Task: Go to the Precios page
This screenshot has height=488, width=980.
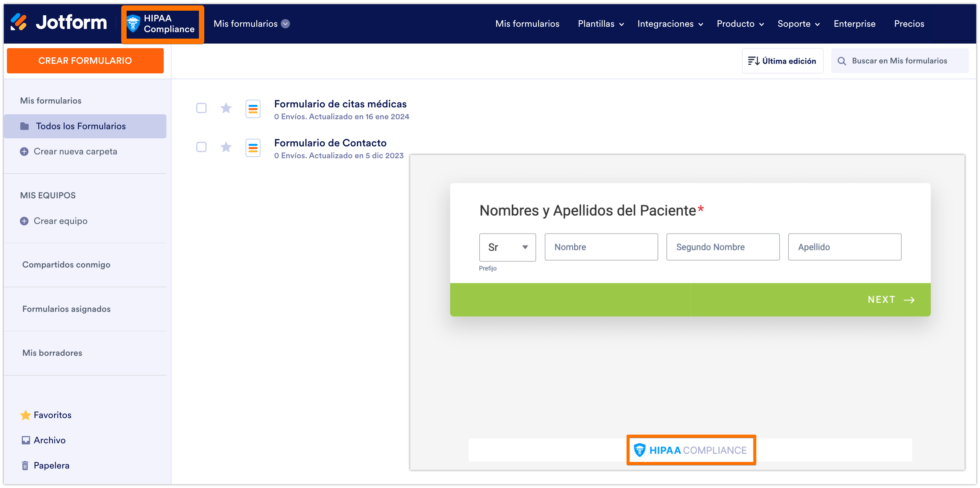Action: click(x=909, y=24)
